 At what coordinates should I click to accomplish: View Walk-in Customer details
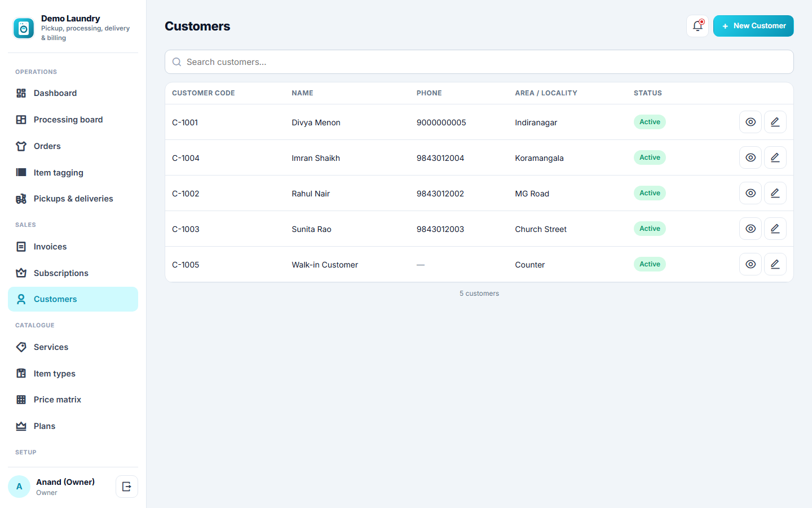751,264
